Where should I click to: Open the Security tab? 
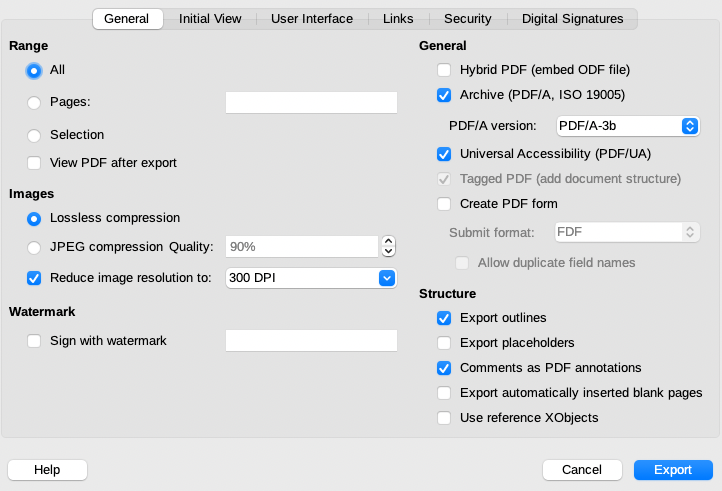[x=467, y=19]
